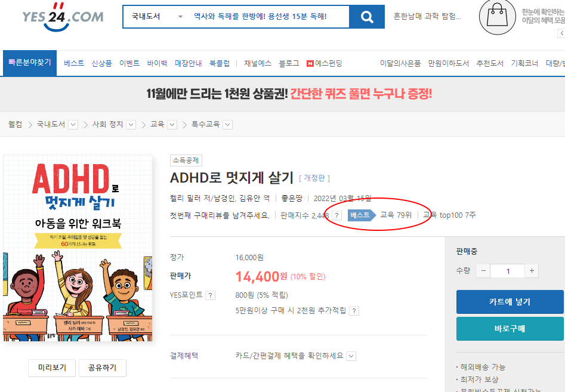
Task: Click the 베스트 blue badge
Action: tap(362, 215)
